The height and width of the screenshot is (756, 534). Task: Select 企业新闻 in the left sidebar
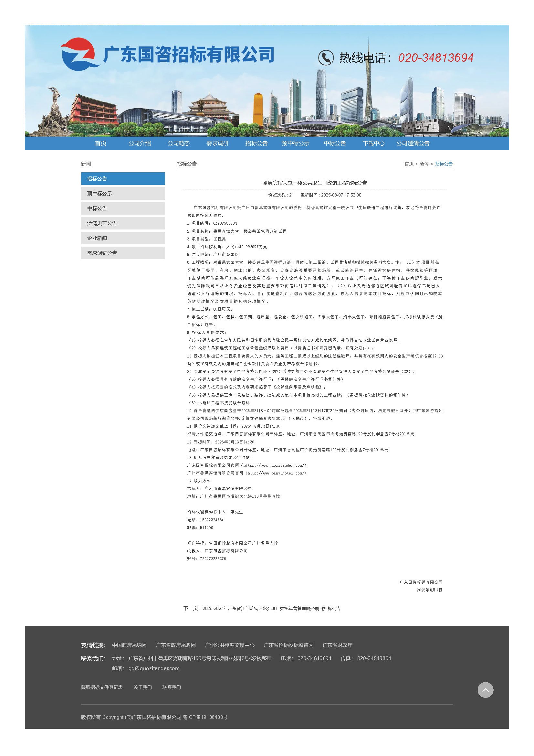point(123,238)
